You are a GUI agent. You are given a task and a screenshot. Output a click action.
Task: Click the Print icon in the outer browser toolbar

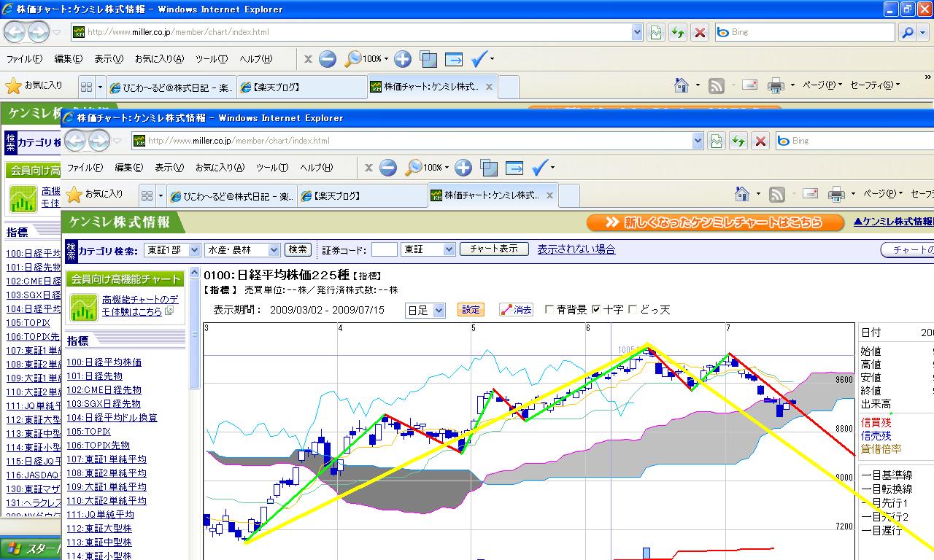(x=776, y=86)
